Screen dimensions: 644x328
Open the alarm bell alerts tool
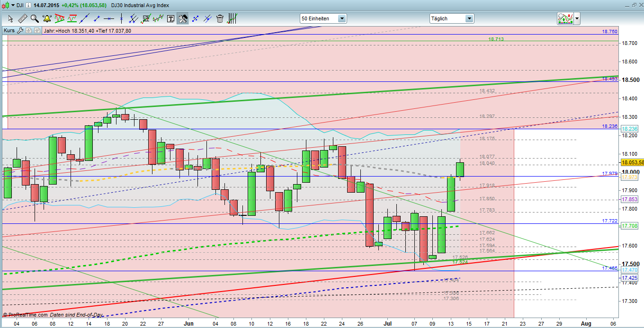point(47,18)
